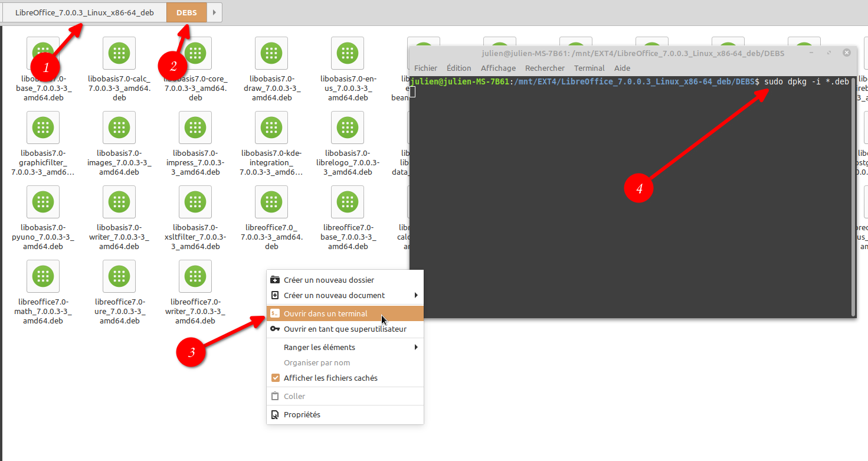Image resolution: width=868 pixels, height=461 pixels.
Task: Choose Ouvrir dans un terminal
Action: [x=345, y=313]
